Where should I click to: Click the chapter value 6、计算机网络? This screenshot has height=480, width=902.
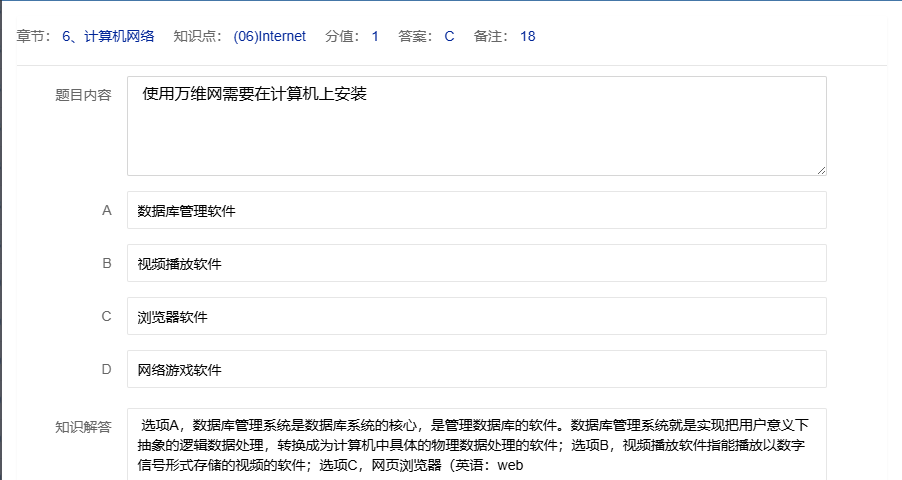(x=108, y=36)
